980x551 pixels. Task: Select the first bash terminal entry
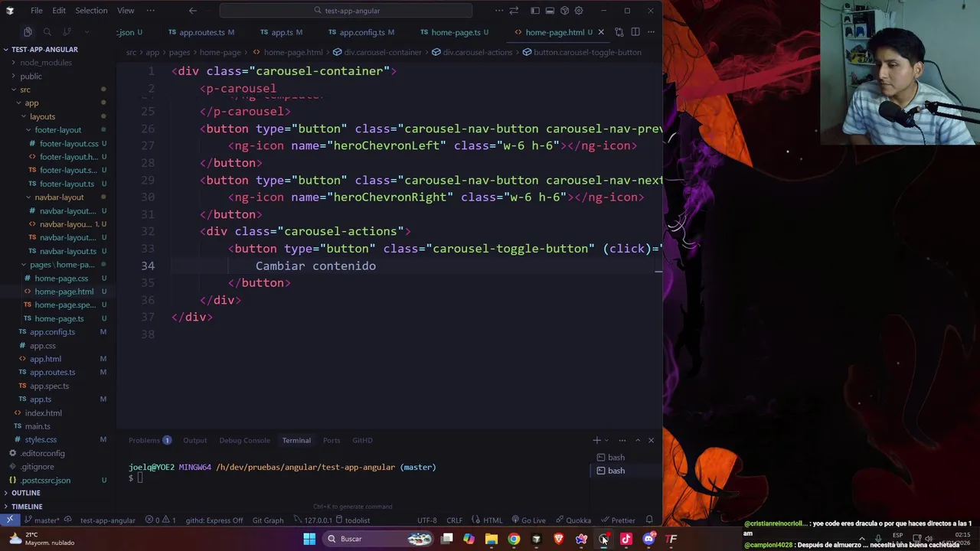626,458
